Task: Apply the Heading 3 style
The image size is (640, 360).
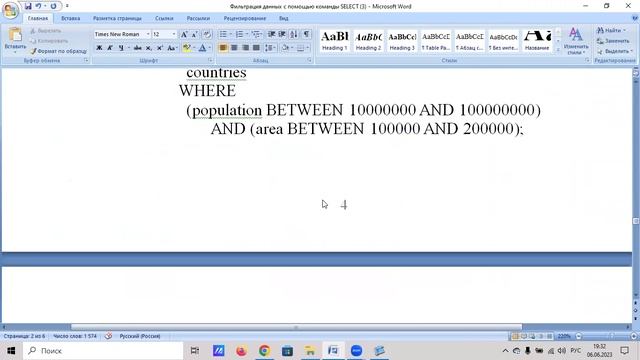Action: click(402, 41)
